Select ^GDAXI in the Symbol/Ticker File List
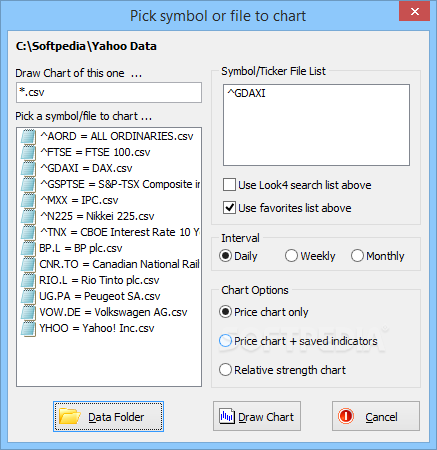The width and height of the screenshot is (437, 450). click(246, 93)
